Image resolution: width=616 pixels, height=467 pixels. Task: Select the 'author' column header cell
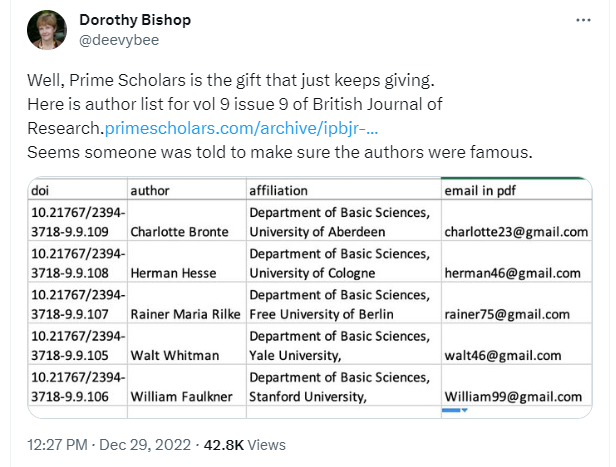(x=186, y=190)
